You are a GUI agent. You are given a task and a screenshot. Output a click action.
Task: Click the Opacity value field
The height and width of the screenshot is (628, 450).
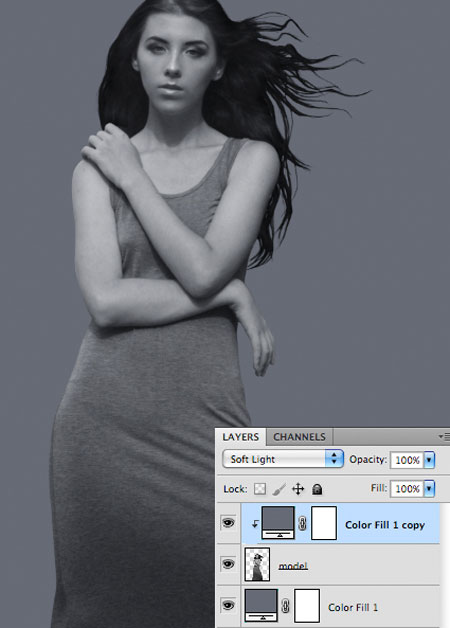pos(407,460)
